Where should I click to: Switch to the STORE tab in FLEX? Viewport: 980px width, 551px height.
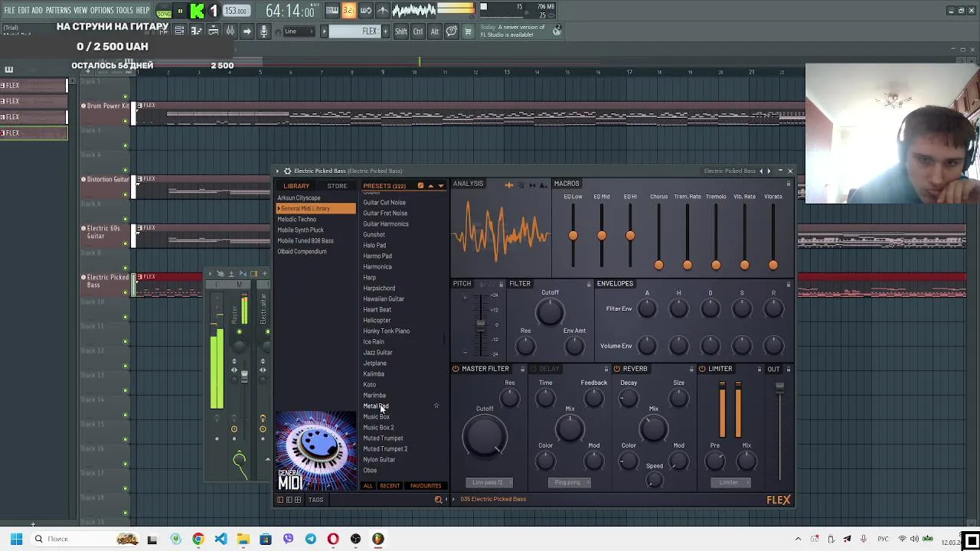click(x=337, y=186)
